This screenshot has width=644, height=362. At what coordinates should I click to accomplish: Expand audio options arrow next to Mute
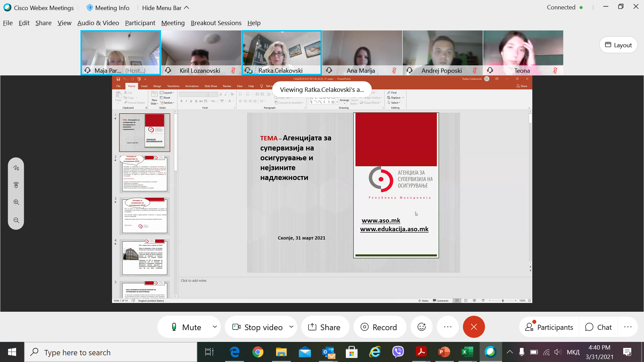215,327
